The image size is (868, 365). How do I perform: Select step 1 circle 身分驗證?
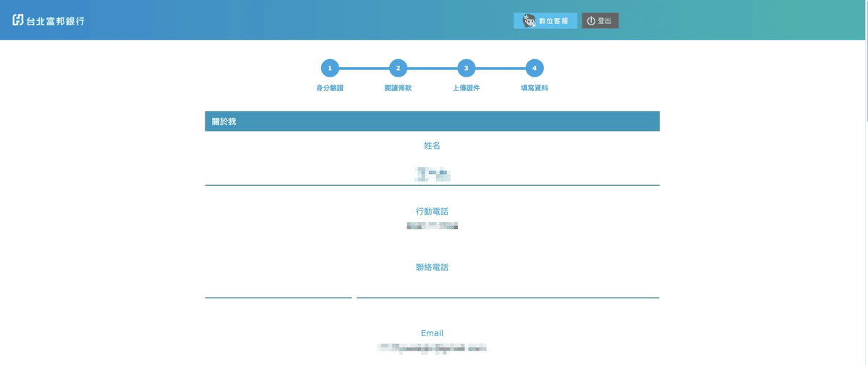[x=330, y=68]
